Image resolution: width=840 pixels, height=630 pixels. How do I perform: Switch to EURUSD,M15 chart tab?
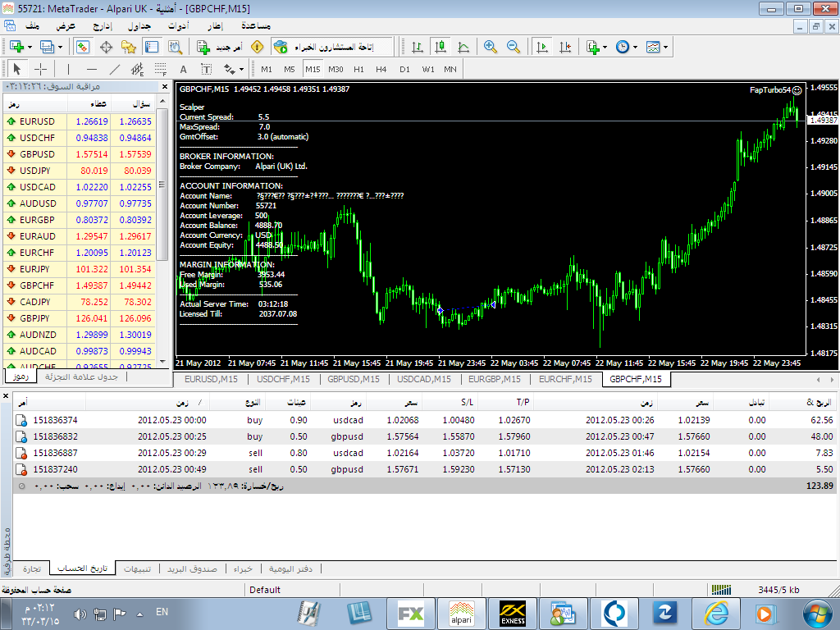(x=211, y=379)
